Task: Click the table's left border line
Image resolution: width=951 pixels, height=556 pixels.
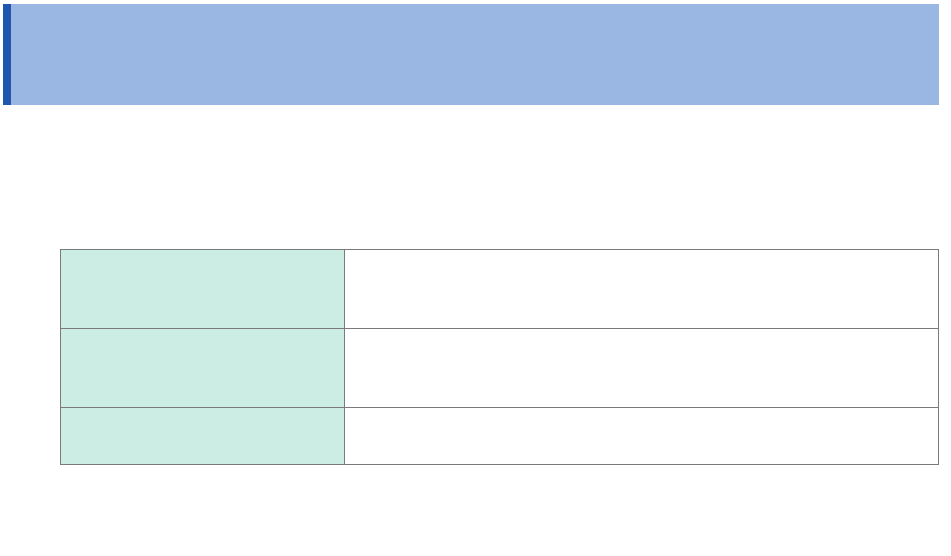Action: (60, 357)
